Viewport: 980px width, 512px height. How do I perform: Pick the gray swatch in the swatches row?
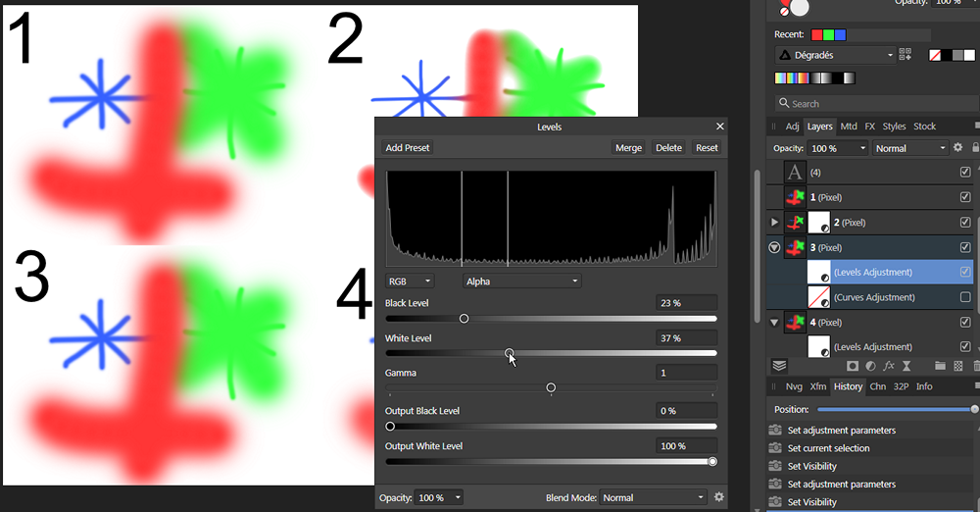[x=958, y=55]
